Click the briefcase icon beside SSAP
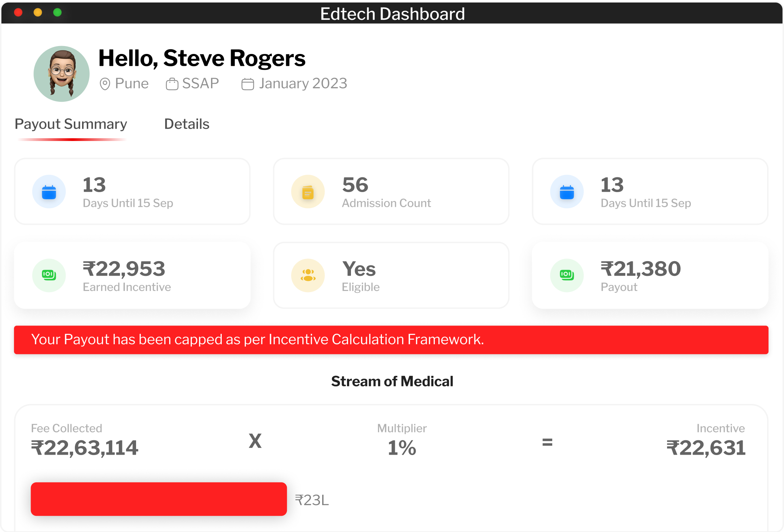The image size is (784, 532). tap(172, 84)
